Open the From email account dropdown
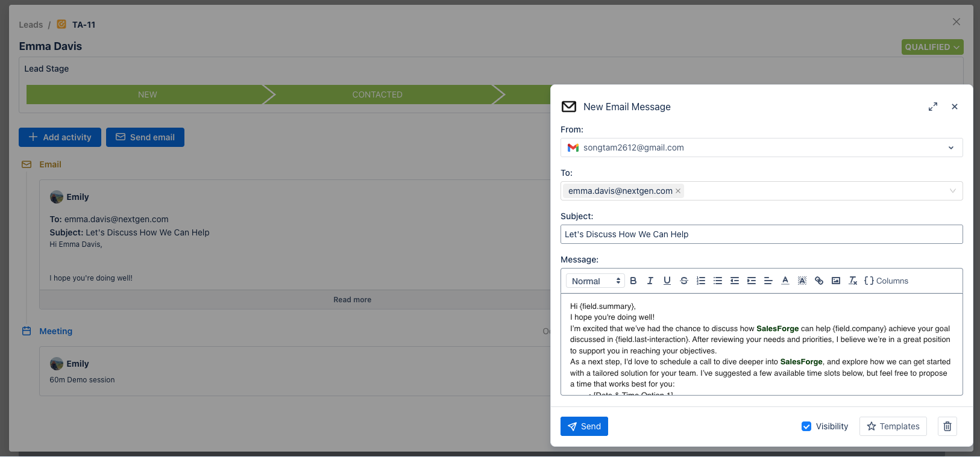 tap(950, 148)
